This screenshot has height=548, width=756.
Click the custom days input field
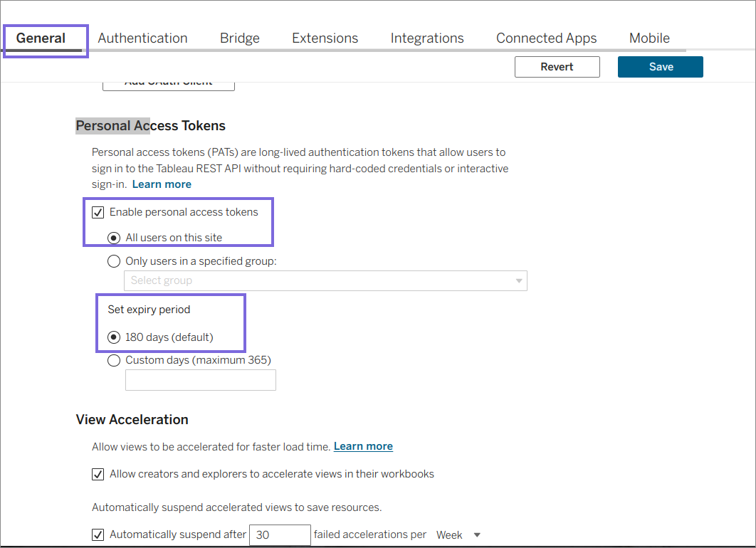tap(200, 381)
